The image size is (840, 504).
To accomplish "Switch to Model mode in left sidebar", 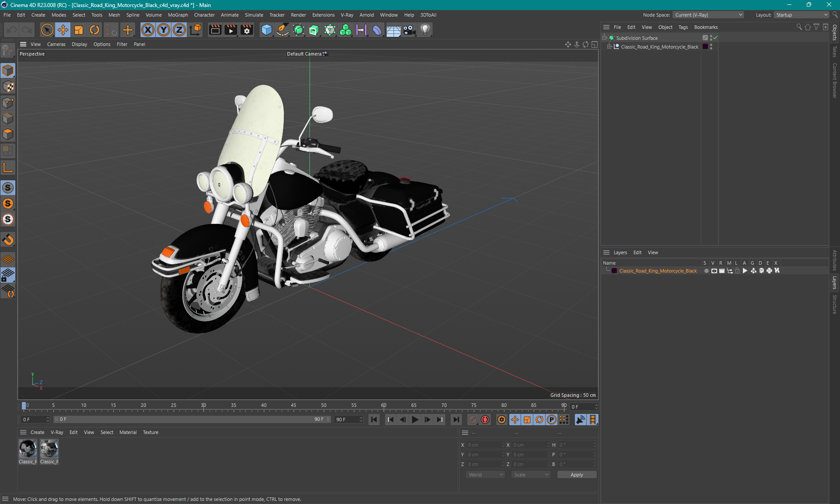I will point(8,70).
